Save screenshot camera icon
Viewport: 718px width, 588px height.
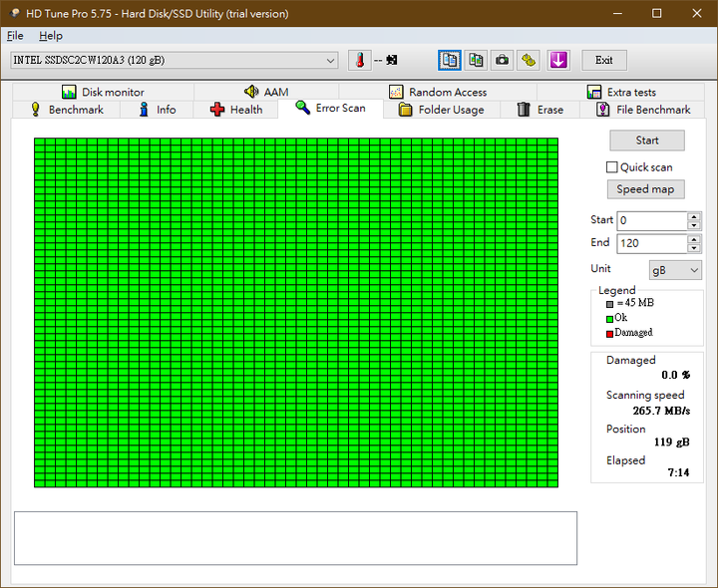[x=503, y=60]
